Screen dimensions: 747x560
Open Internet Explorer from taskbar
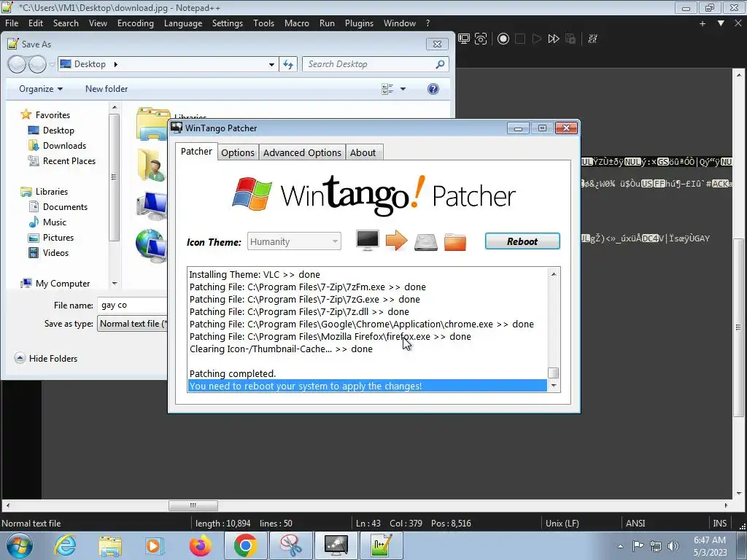pyautogui.click(x=65, y=545)
